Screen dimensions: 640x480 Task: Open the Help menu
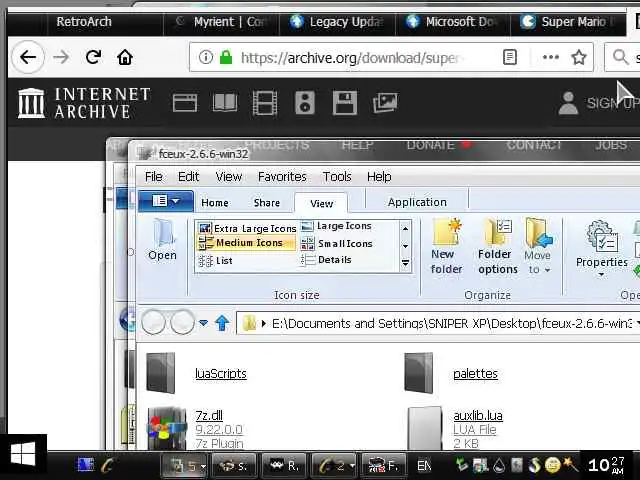point(379,177)
